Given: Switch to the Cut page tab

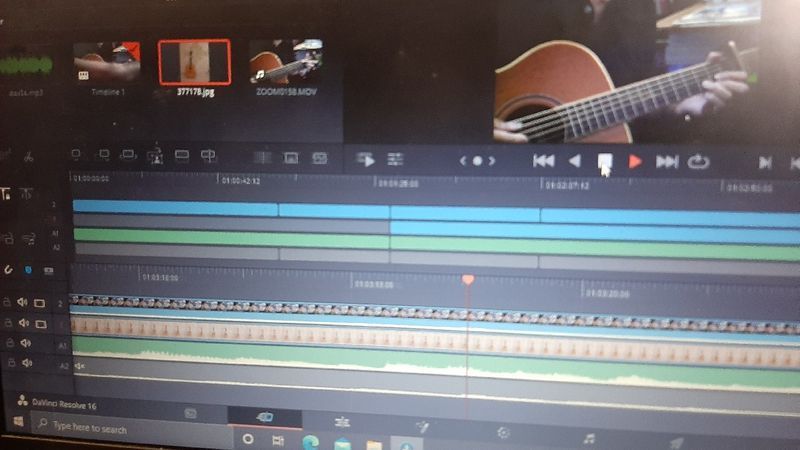Looking at the screenshot, I should pyautogui.click(x=264, y=417).
